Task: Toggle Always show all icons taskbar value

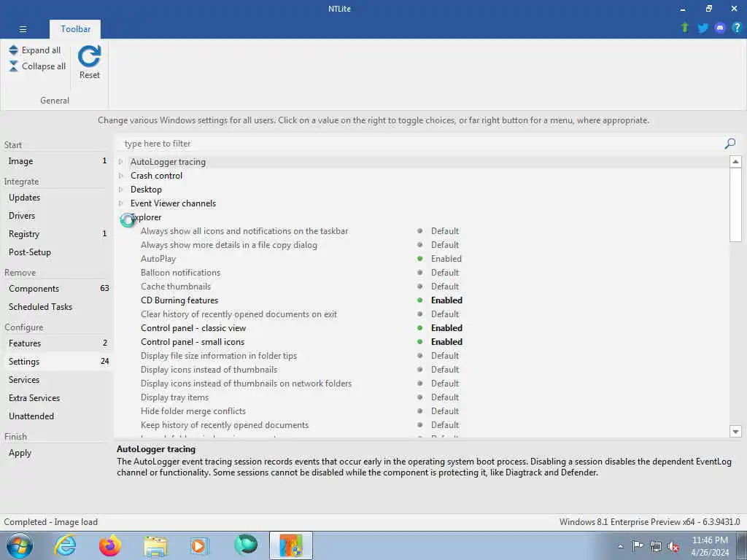Action: (445, 231)
